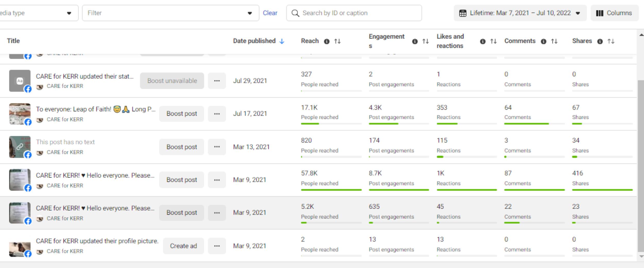Screen dimensions: 644x268
Task: Boost the Leap of Faith post
Action: (x=182, y=114)
